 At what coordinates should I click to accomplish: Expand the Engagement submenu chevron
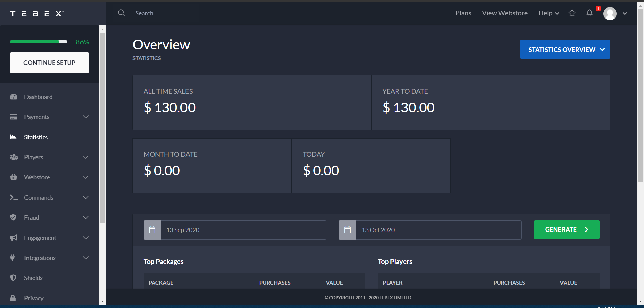tap(86, 238)
